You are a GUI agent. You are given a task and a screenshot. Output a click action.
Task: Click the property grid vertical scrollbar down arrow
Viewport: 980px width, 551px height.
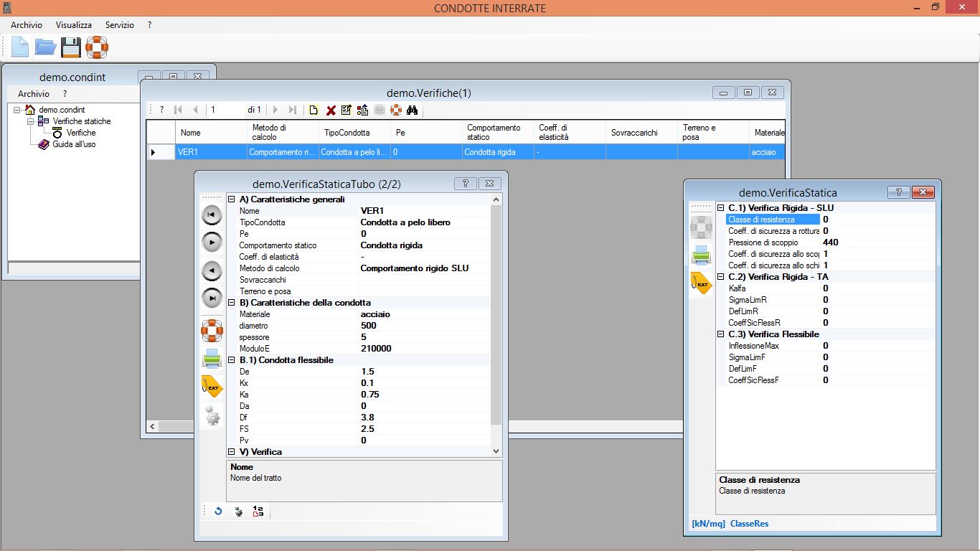pos(496,451)
